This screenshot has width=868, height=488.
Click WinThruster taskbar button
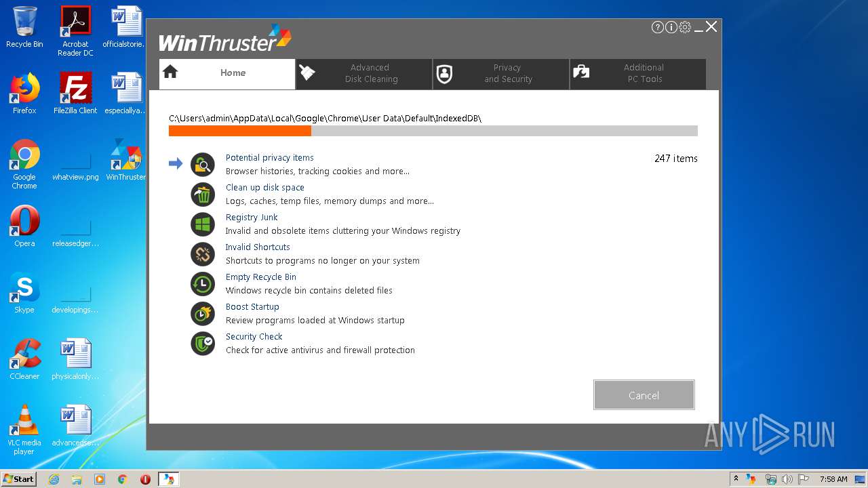(168, 479)
